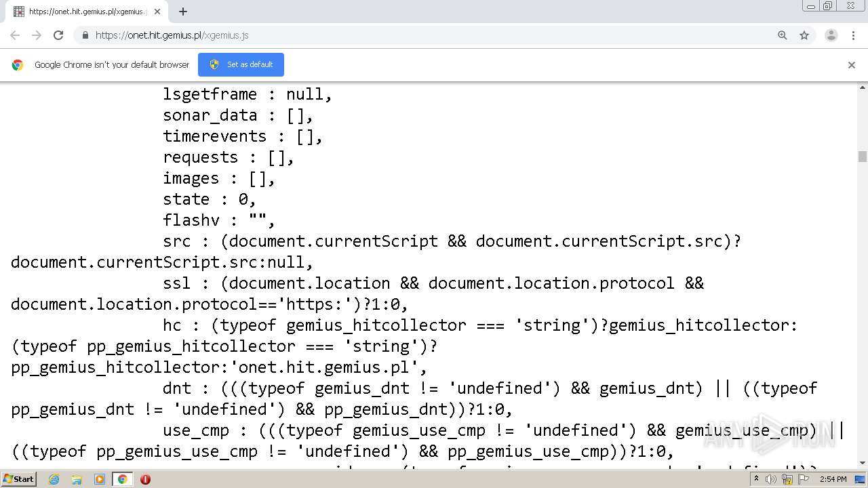This screenshot has height=488, width=868.
Task: Set Chrome as default browser
Action: (x=241, y=64)
